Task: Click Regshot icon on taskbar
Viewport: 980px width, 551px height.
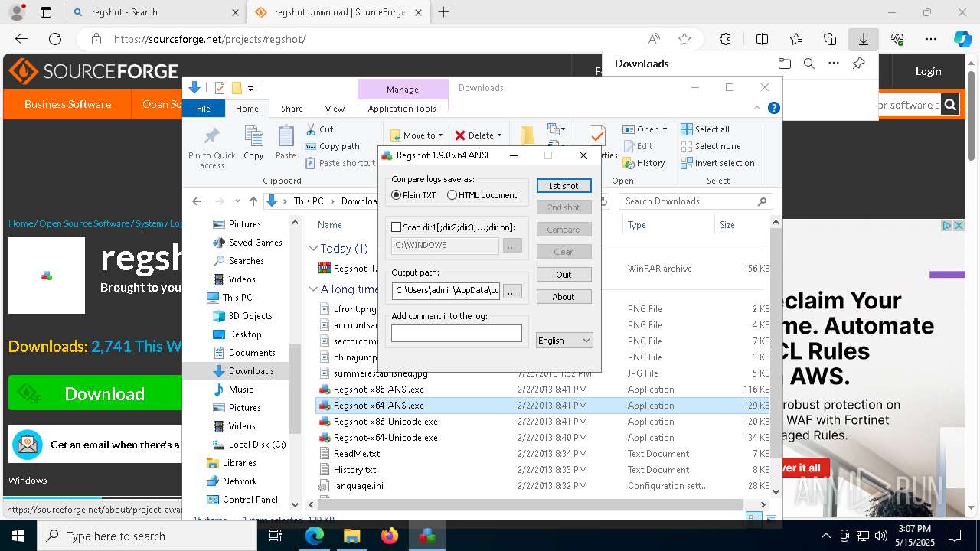Action: tap(427, 536)
